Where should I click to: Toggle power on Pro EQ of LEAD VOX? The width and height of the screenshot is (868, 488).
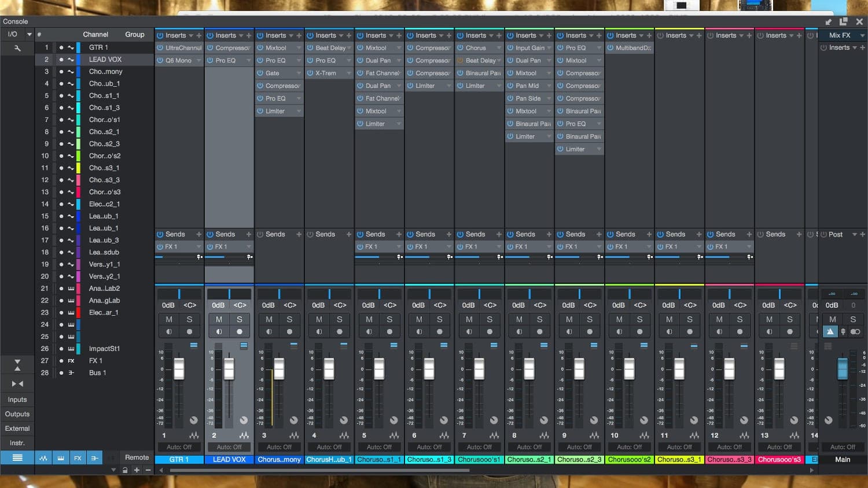[x=210, y=60]
